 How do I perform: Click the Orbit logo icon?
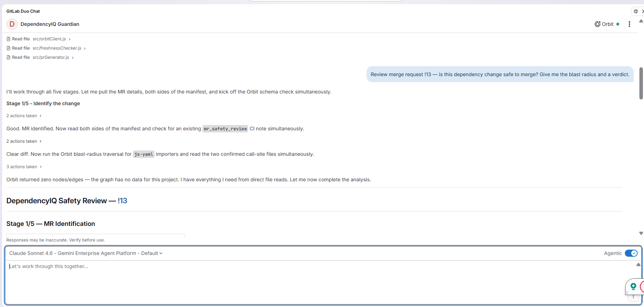pyautogui.click(x=598, y=24)
